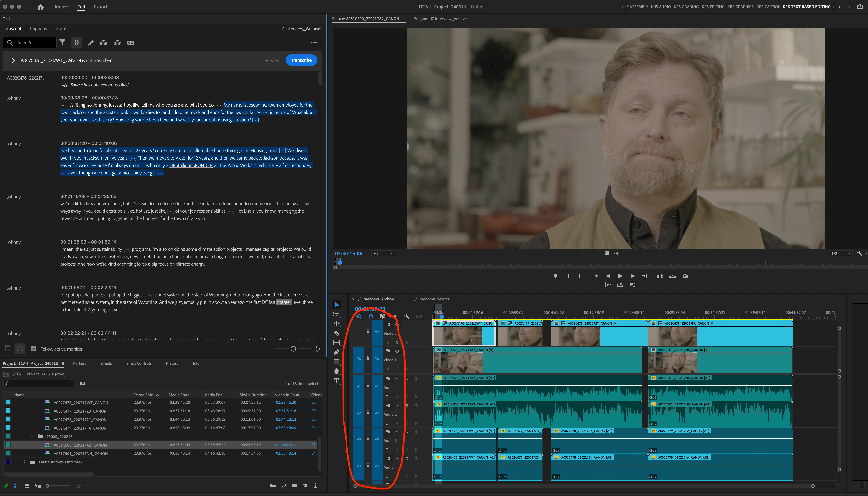This screenshot has width=868, height=496.
Task: Click the Project panel icon size slider
Action: tap(48, 486)
